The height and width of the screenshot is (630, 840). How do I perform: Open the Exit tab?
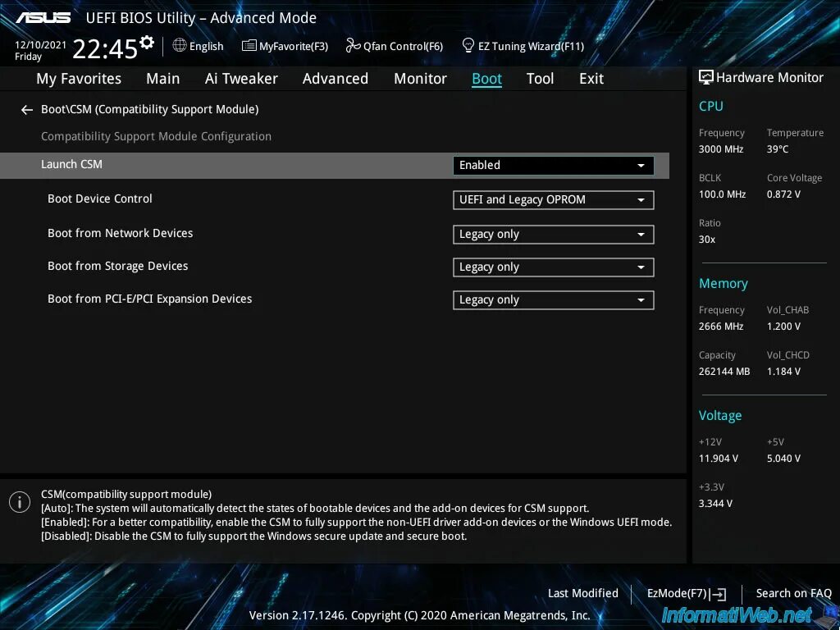point(591,79)
